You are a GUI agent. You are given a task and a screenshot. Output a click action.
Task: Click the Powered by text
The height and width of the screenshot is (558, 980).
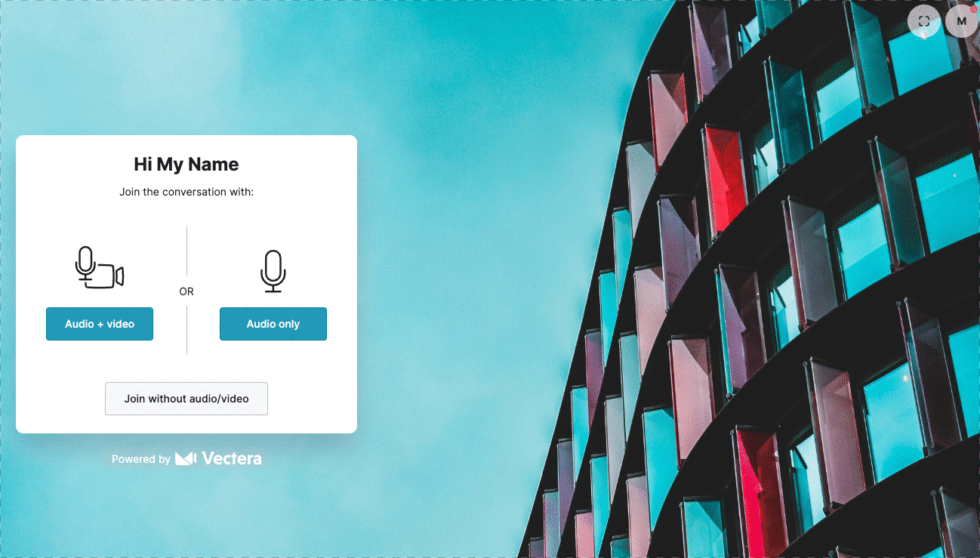click(141, 459)
